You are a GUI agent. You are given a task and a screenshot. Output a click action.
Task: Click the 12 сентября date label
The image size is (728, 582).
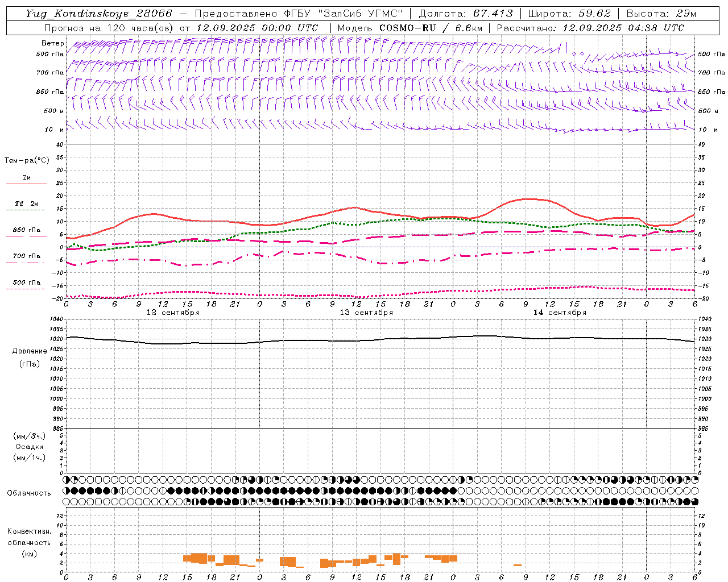coord(173,313)
